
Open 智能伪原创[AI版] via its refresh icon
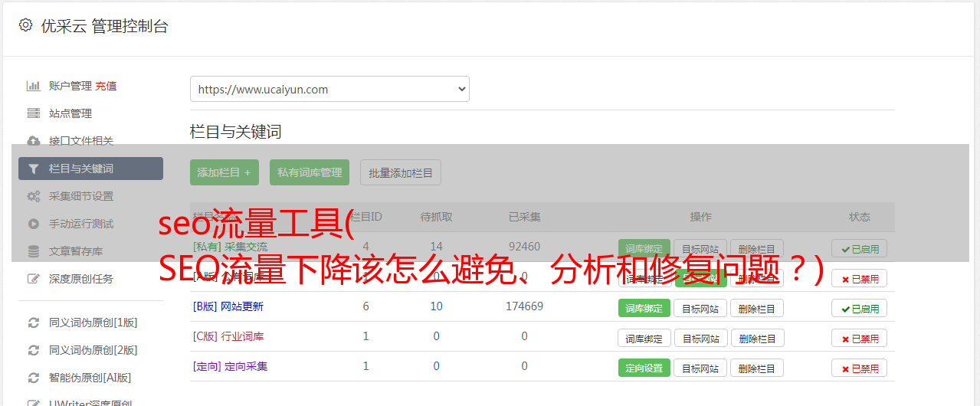[34, 378]
